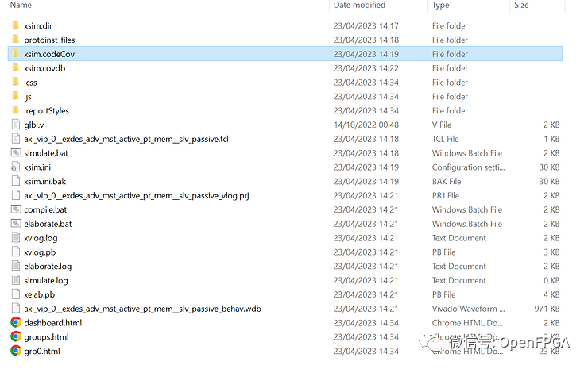Click the xvlog.pb file icon
The image size is (588, 369).
[16, 252]
